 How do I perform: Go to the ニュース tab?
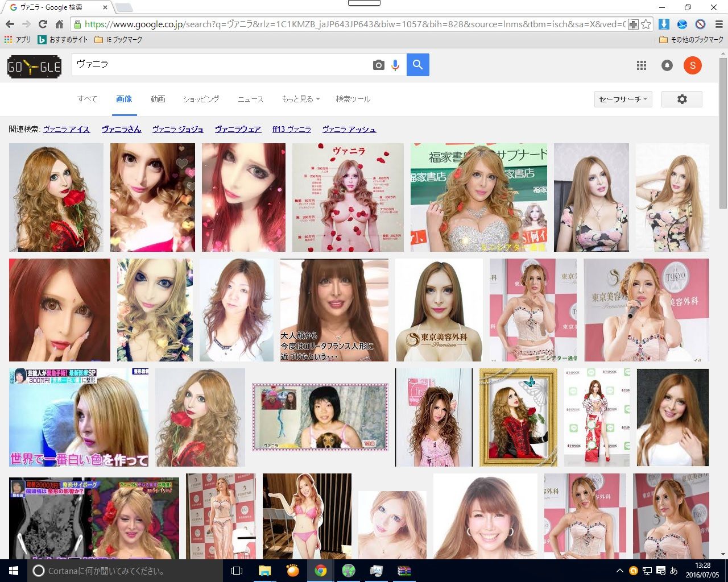click(251, 99)
